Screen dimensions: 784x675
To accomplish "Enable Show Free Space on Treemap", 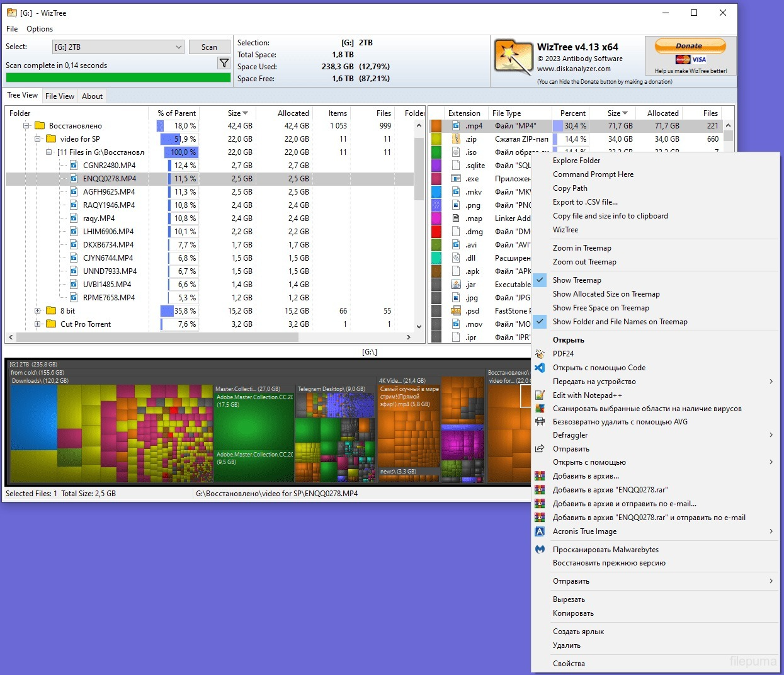I will click(x=601, y=308).
